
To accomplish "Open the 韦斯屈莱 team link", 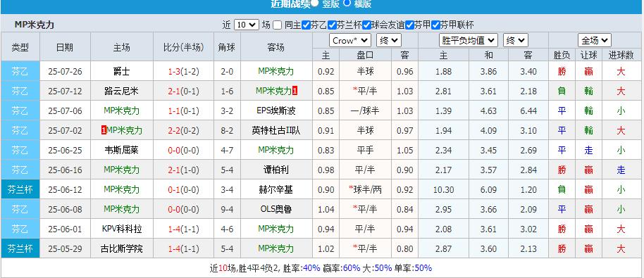I will [122, 150].
